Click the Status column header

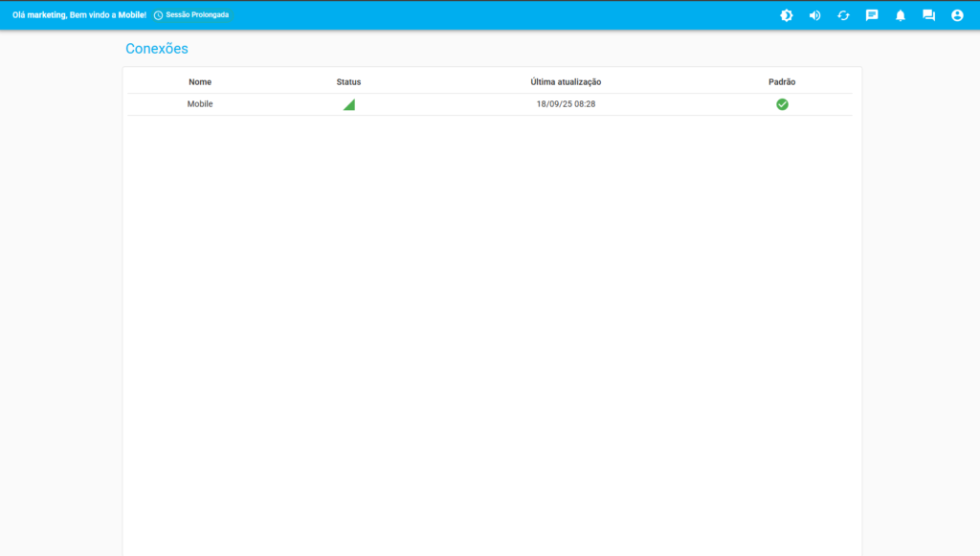348,82
